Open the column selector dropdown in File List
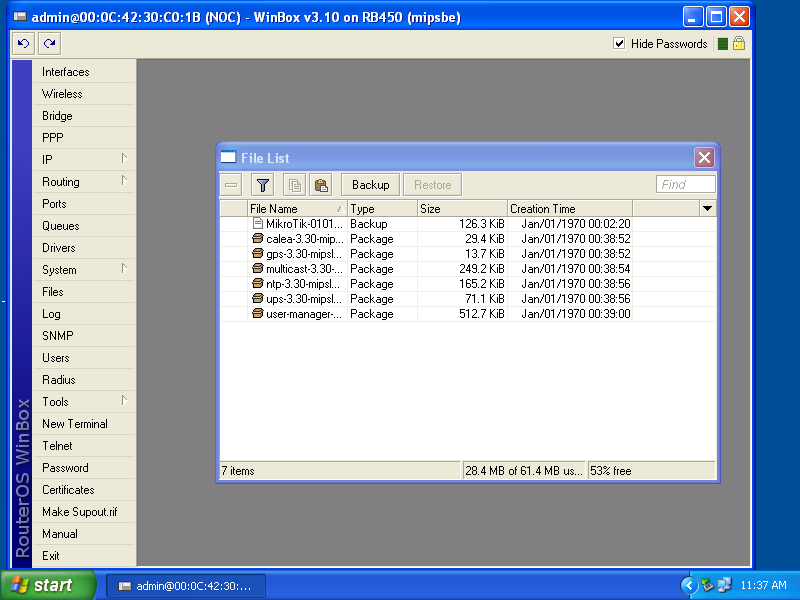Image resolution: width=800 pixels, height=600 pixels. coord(707,208)
